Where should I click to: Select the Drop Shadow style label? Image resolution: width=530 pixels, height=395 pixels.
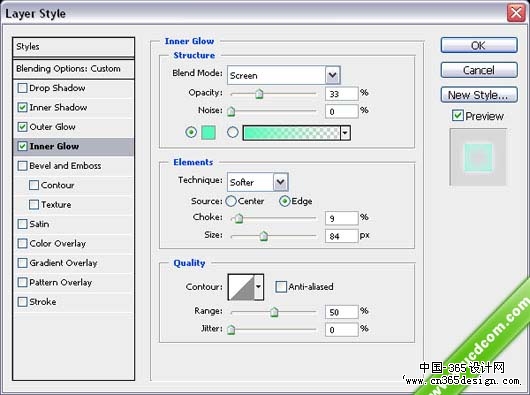57,88
